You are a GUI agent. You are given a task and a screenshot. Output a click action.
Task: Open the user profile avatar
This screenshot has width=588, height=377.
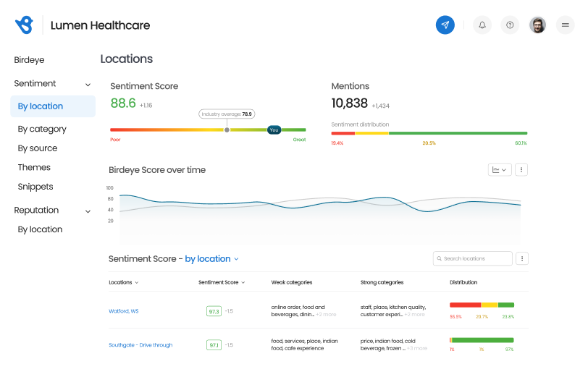pyautogui.click(x=537, y=25)
